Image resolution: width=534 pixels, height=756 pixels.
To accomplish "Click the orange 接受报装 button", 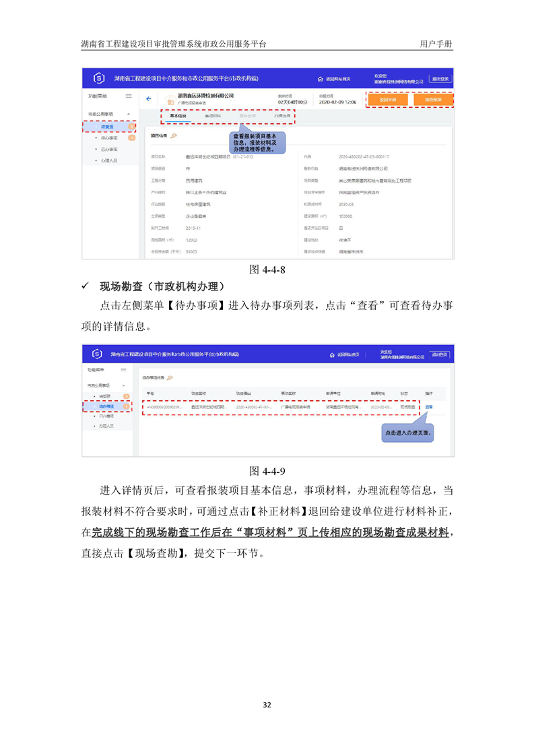I will [x=433, y=100].
